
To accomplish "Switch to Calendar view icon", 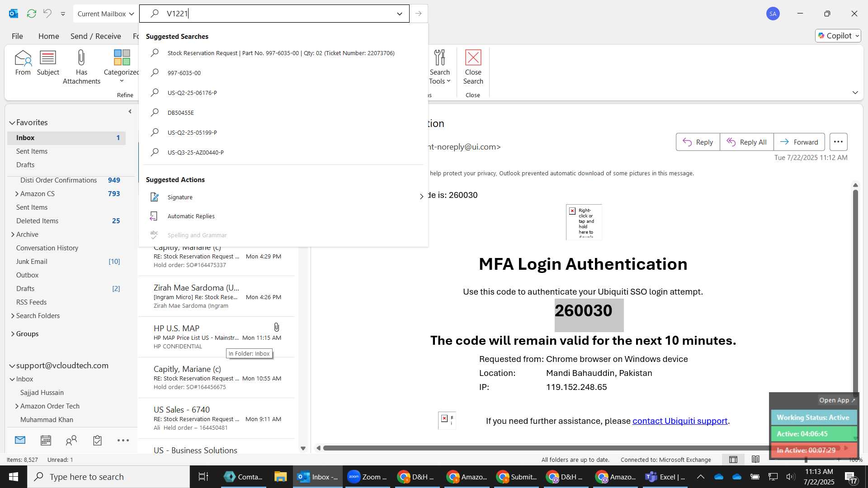I will click(46, 440).
